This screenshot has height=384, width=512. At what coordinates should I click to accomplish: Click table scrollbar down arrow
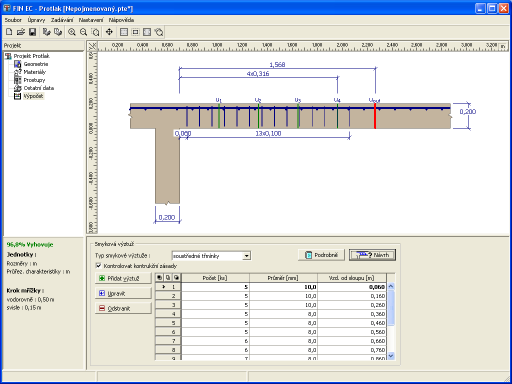(x=391, y=356)
